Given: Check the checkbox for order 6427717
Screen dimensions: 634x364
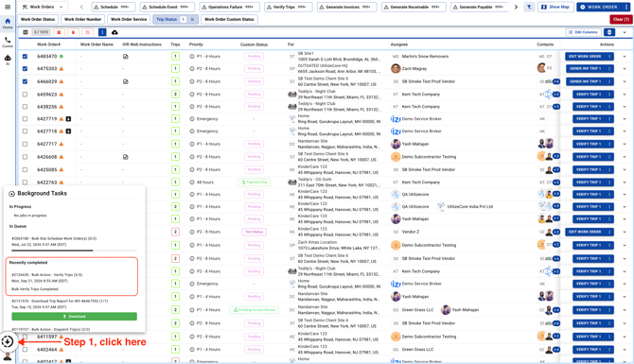Looking at the screenshot, I should [25, 144].
